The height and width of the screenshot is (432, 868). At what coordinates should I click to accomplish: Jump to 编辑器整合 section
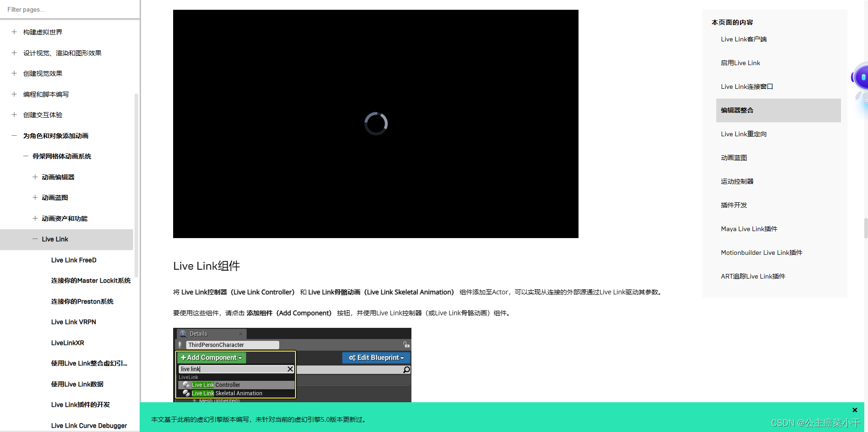coord(778,110)
